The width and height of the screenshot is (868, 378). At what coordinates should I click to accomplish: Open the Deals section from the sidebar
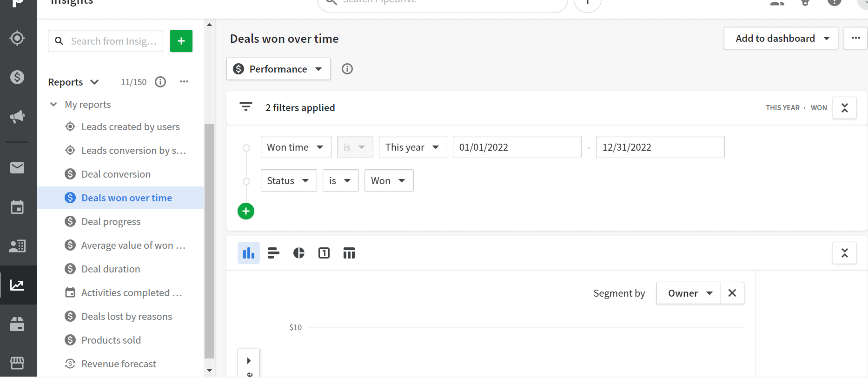(18, 77)
